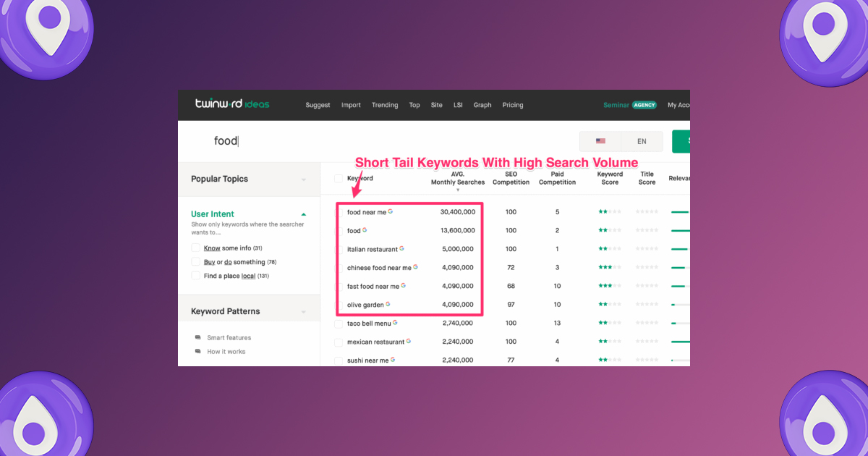Click Google icon beside the food keyword
The height and width of the screenshot is (456, 868).
pos(365,230)
